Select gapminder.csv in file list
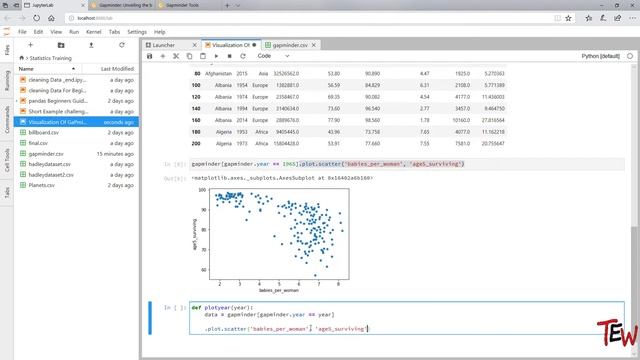Viewport: 640px width, 360px height. coord(76,154)
